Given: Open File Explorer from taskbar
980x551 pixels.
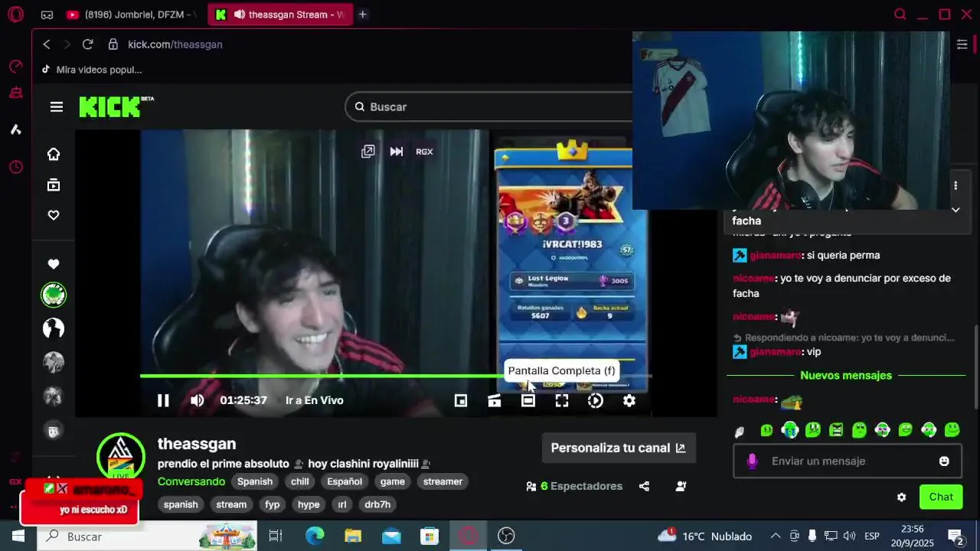Looking at the screenshot, I should click(353, 536).
